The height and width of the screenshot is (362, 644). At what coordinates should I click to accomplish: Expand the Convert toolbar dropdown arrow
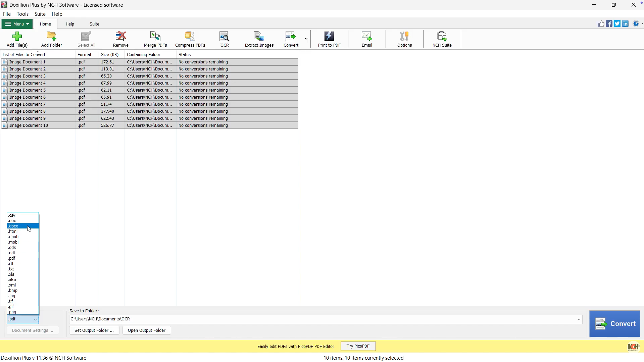[x=306, y=39]
